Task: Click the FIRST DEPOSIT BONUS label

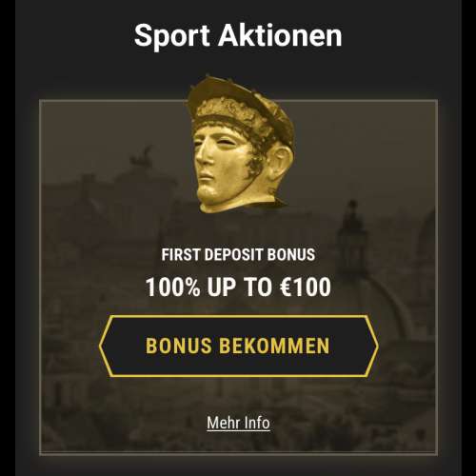Action: pos(238,254)
